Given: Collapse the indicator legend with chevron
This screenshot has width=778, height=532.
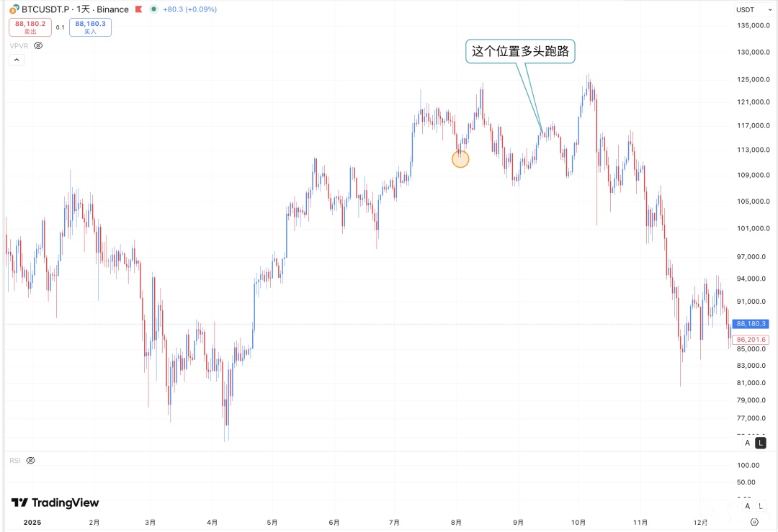Looking at the screenshot, I should (x=17, y=60).
